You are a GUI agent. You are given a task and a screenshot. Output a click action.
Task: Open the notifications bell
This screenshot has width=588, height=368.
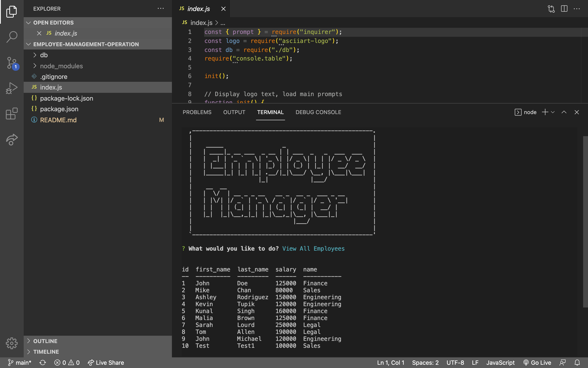[x=577, y=363]
